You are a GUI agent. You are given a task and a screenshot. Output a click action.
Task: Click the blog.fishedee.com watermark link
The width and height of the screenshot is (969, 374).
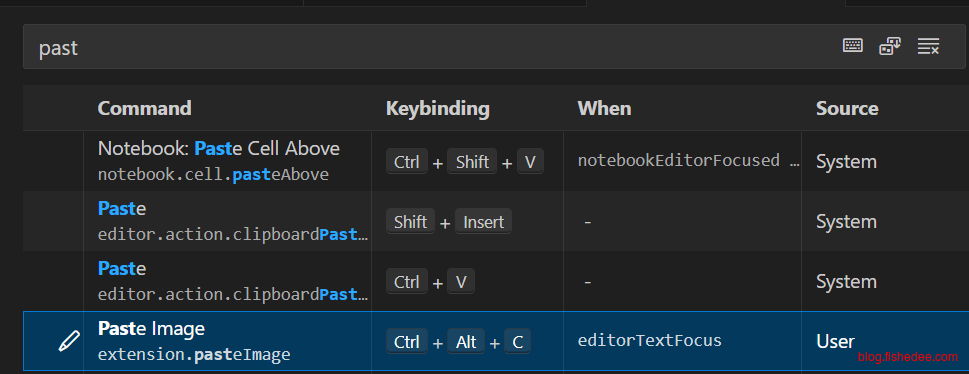click(907, 357)
